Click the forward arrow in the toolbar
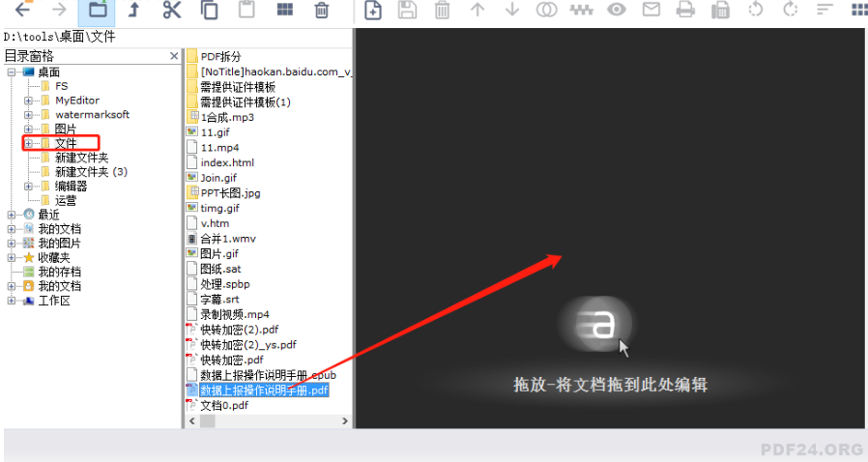 point(59,10)
